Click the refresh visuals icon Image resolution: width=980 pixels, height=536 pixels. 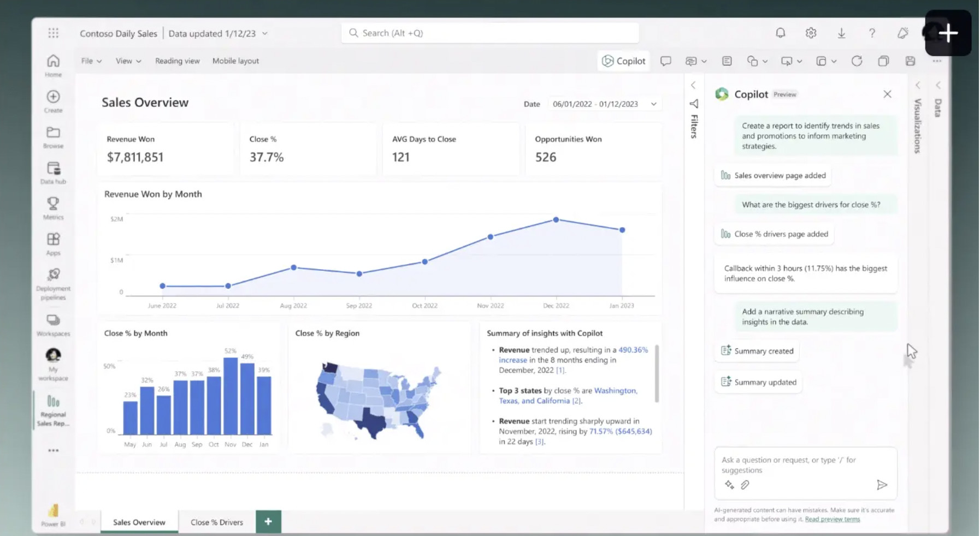tap(857, 61)
